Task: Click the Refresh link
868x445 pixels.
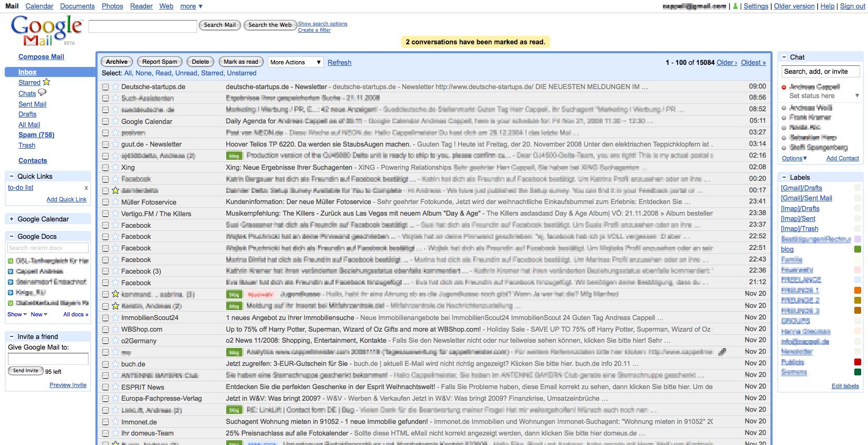Action: [340, 62]
